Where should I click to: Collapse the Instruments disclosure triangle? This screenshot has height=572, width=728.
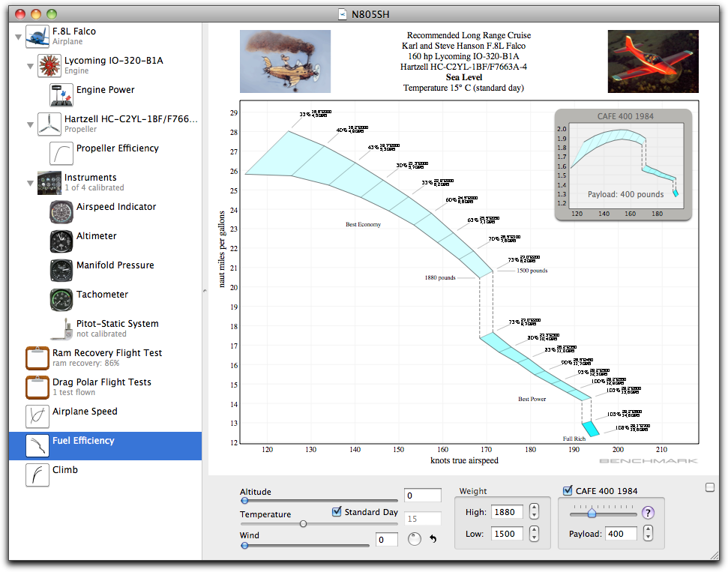click(30, 183)
